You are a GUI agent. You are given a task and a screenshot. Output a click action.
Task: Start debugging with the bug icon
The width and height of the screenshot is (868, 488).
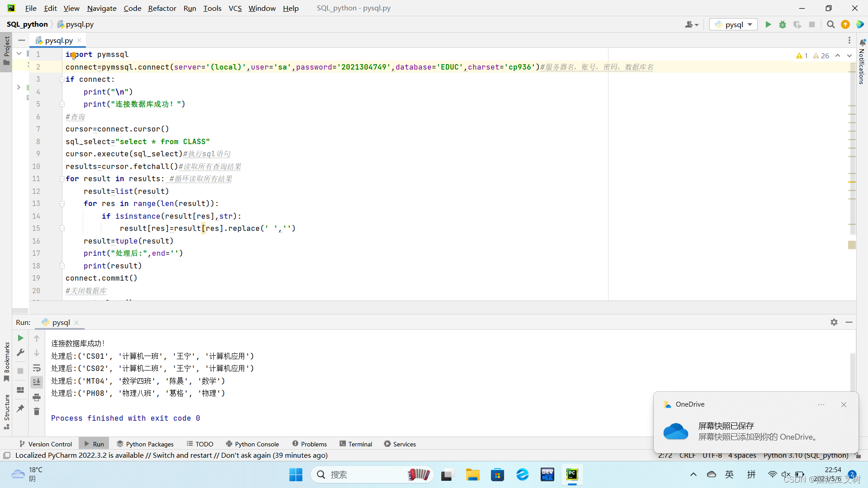coord(783,24)
